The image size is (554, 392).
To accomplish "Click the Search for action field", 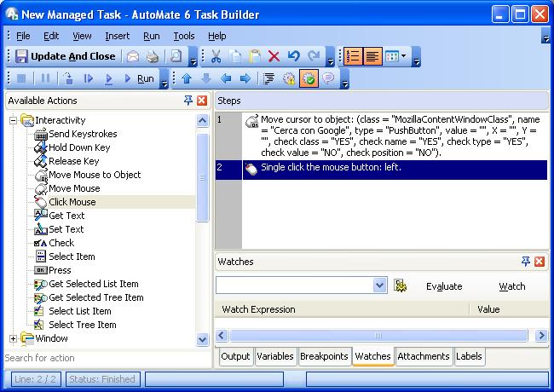I will point(106,358).
